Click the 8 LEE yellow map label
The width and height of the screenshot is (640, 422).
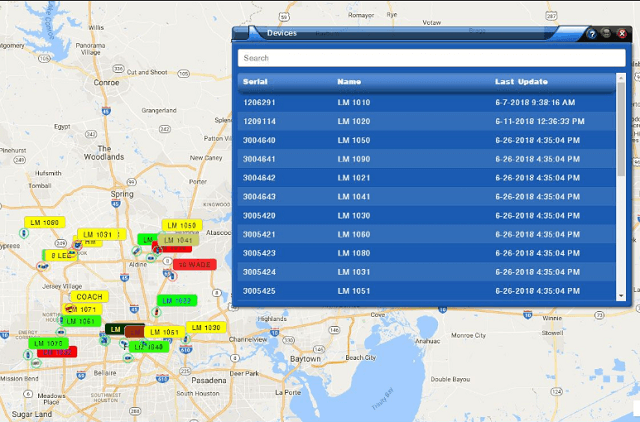point(60,255)
